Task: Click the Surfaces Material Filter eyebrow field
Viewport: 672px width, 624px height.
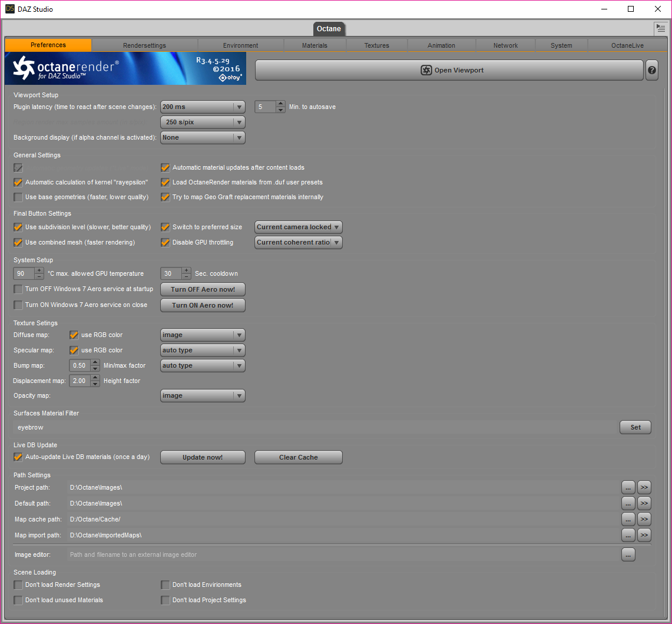Action: [x=315, y=428]
